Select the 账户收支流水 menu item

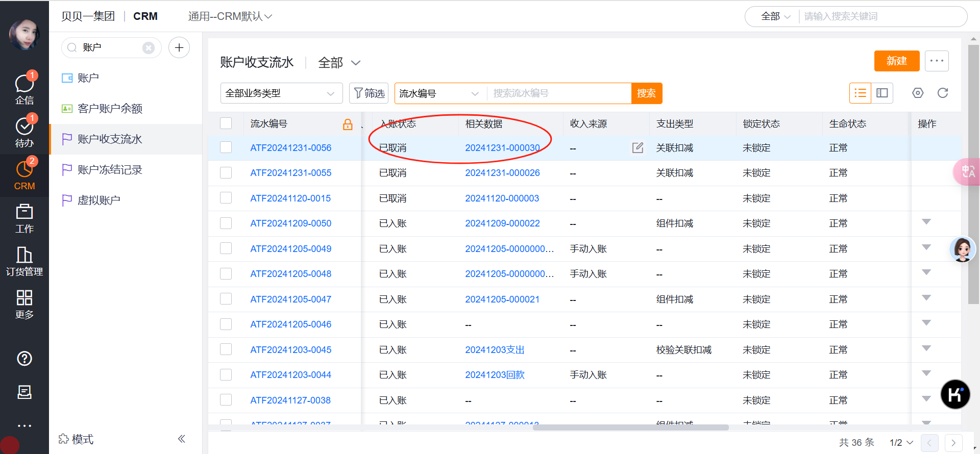pos(126,139)
